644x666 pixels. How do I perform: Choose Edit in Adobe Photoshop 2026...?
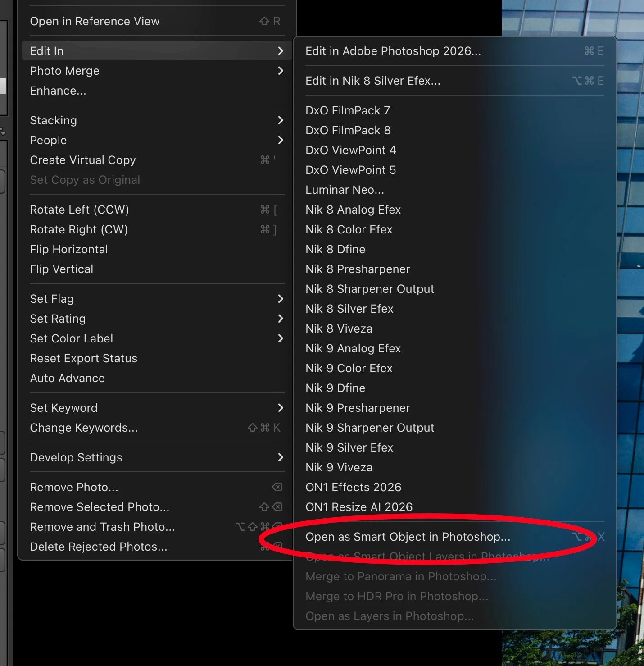click(455, 51)
